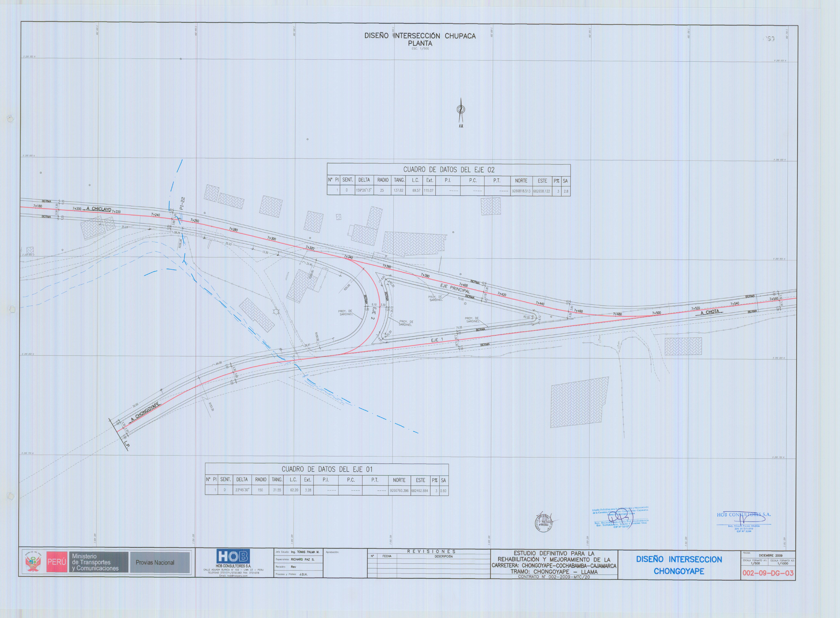
Task: Click the red PERÚ box
Action: 57,562
